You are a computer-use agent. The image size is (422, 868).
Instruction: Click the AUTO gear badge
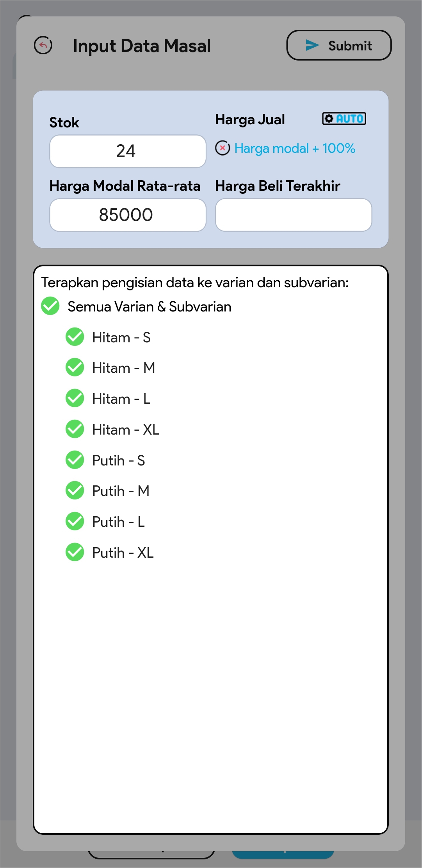pyautogui.click(x=344, y=118)
